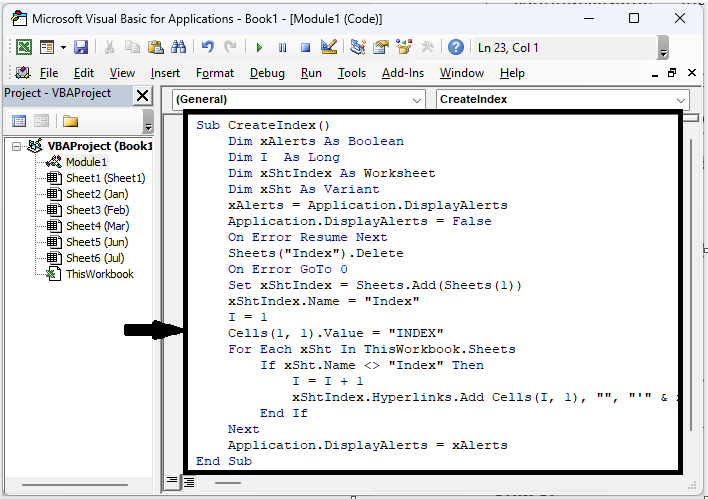708x499 pixels.
Task: Open the Debug menu
Action: (x=267, y=73)
